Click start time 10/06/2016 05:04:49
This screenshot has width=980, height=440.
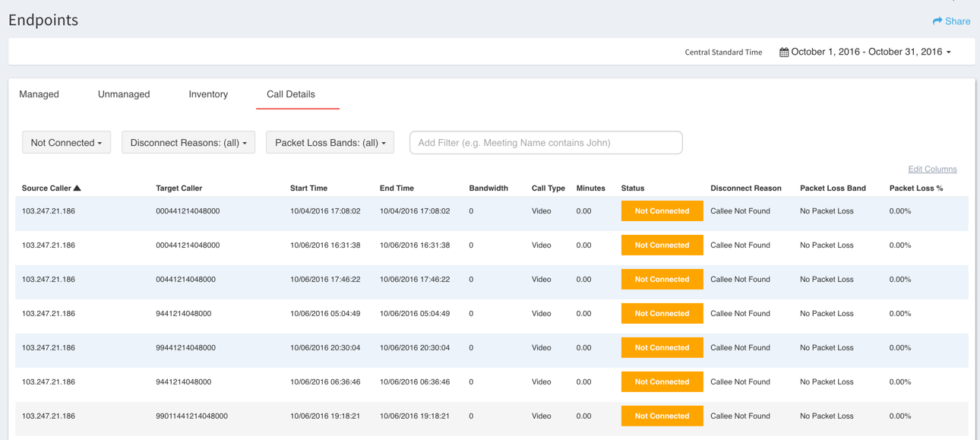click(x=325, y=314)
